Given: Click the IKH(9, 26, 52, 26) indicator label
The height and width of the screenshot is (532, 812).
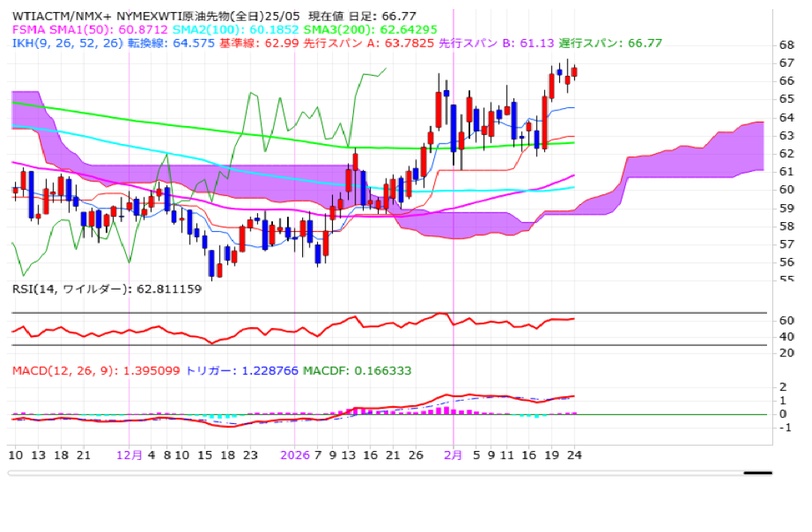Looking at the screenshot, I should (67, 43).
